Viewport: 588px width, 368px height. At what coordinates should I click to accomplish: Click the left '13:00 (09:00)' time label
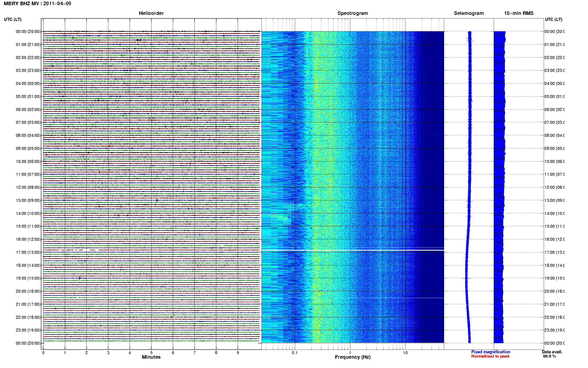pos(28,201)
